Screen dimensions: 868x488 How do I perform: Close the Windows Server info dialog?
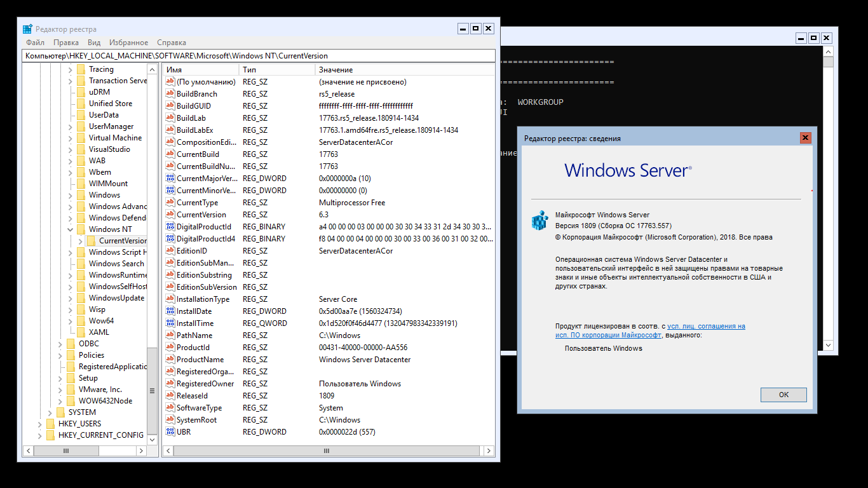coord(805,138)
